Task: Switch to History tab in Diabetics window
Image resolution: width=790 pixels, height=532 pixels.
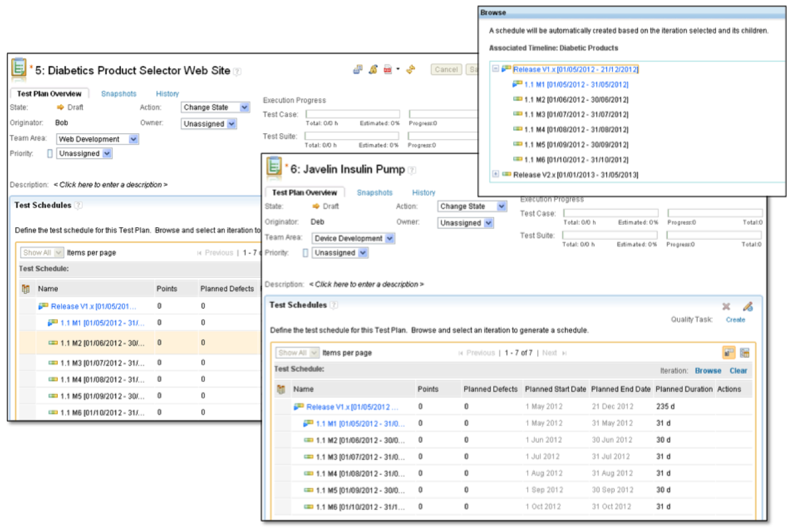Action: (x=168, y=93)
